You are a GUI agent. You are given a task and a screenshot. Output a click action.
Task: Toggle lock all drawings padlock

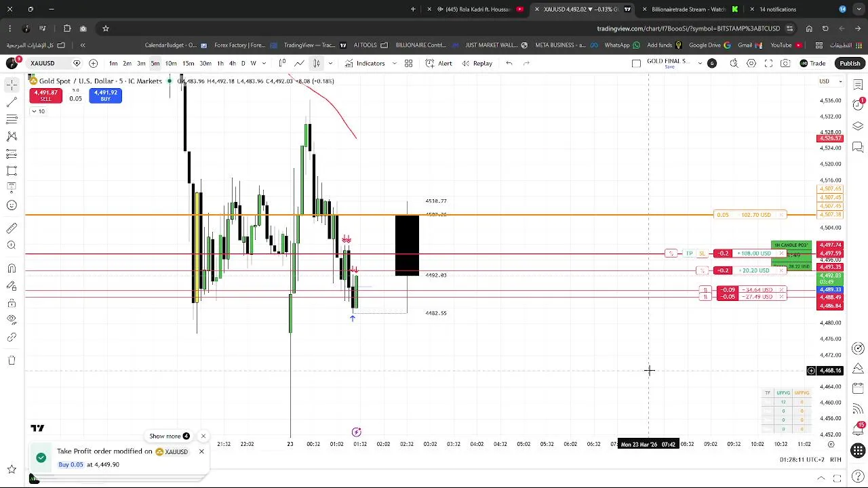tap(12, 303)
